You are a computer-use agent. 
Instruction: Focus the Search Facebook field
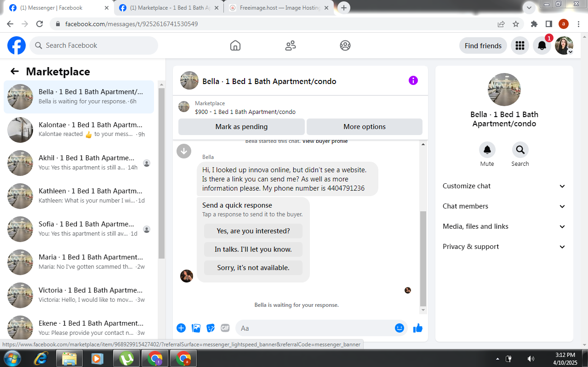coord(94,45)
